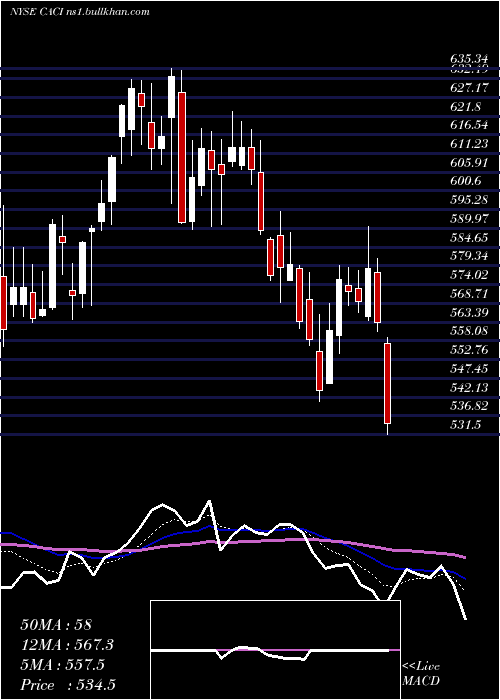Click inside the Live MACD inset chart
This screenshot has width=500, height=700.
275,650
